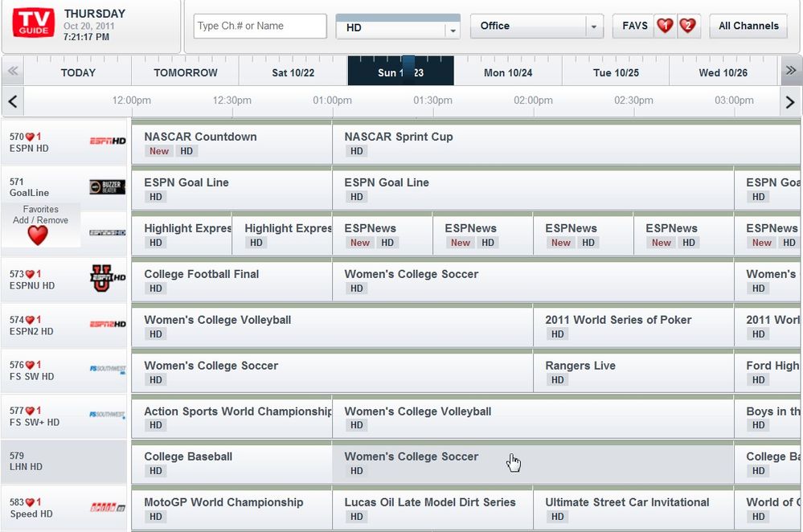Click the ESPNU HD channel logo

point(108,278)
